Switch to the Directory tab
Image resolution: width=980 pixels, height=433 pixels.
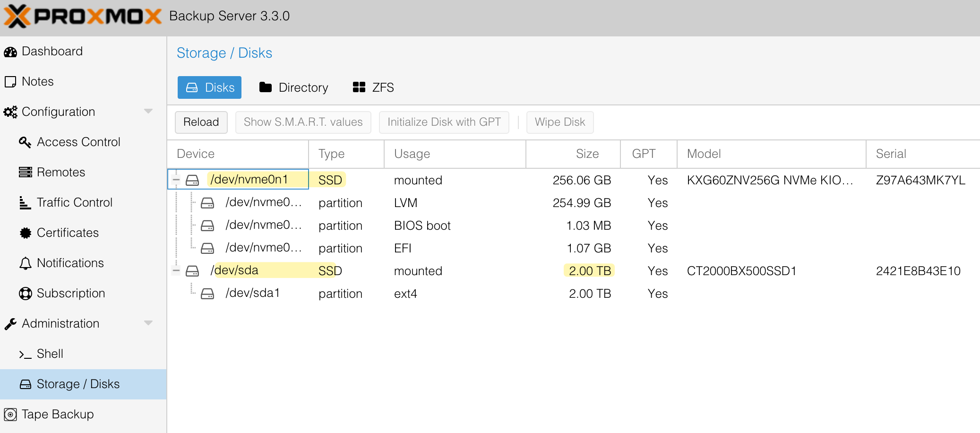pyautogui.click(x=293, y=87)
